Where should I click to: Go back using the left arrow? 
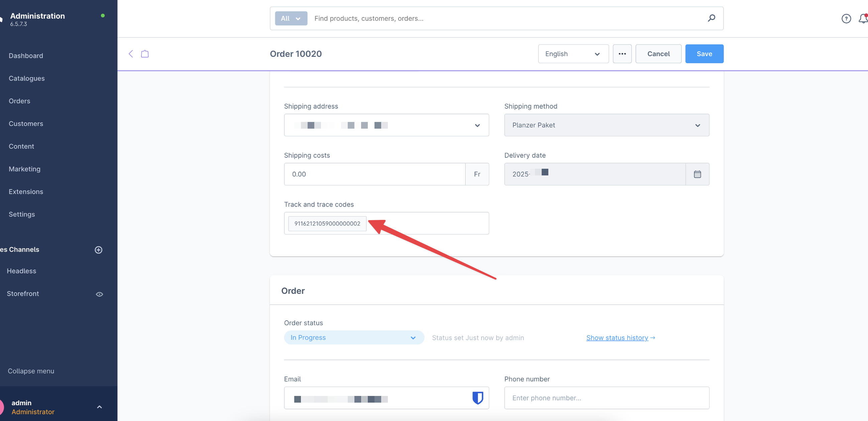(x=131, y=54)
